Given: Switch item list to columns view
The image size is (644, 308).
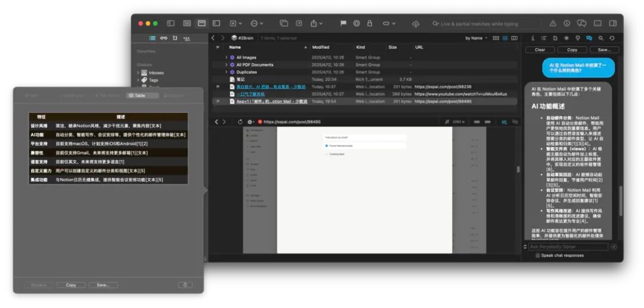Looking at the screenshot, I should point(514,38).
